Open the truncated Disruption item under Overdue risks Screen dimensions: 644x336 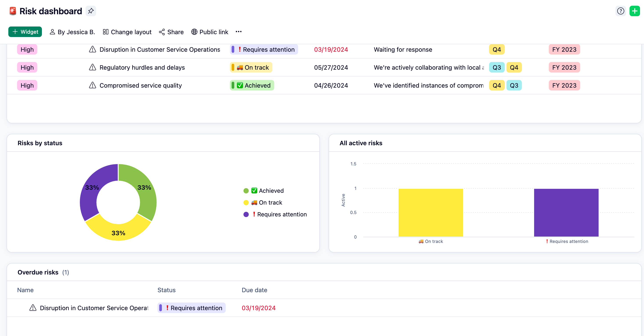click(x=94, y=308)
